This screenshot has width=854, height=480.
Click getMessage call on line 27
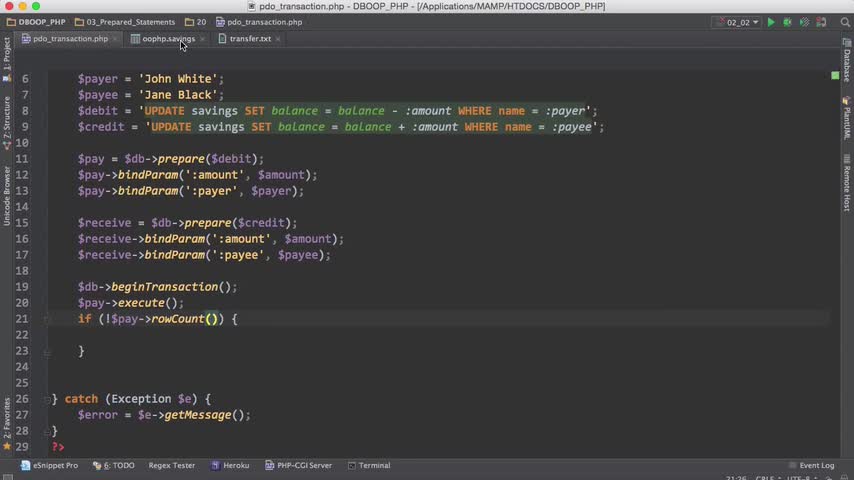[x=198, y=415]
